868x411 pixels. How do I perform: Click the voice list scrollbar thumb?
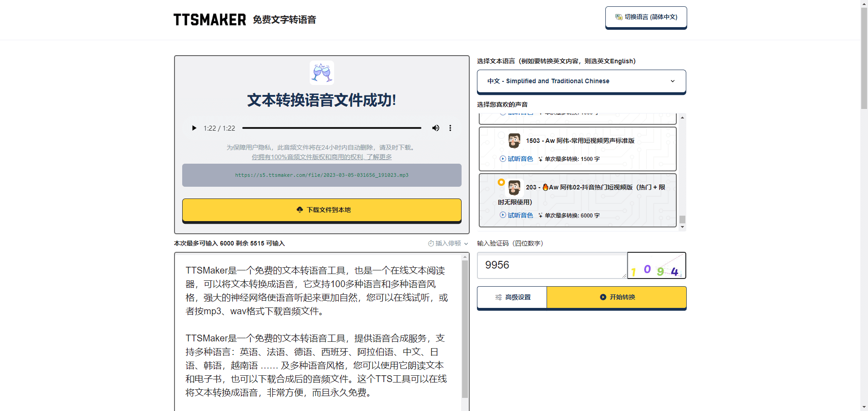(x=682, y=219)
